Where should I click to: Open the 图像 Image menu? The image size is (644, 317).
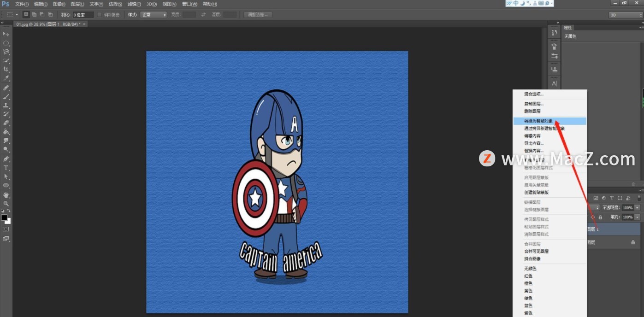59,4
